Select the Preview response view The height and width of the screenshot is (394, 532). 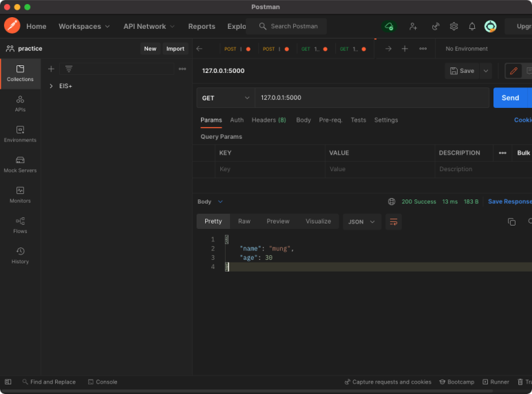click(278, 221)
